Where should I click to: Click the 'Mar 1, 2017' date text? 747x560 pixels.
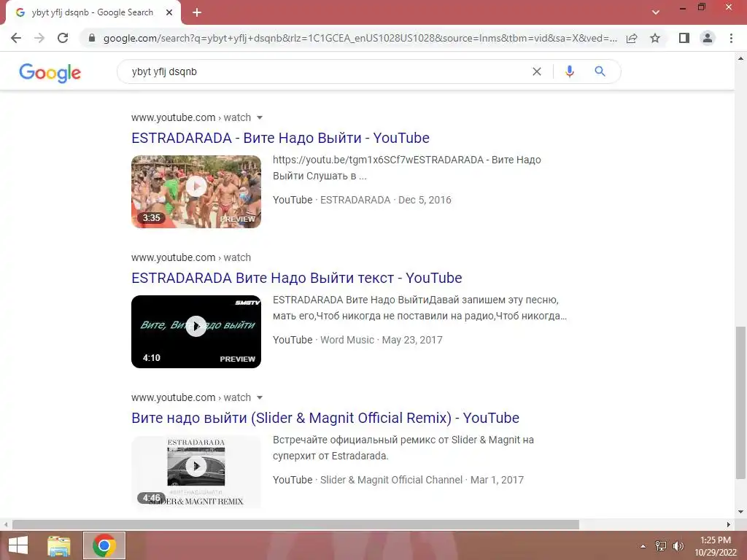tap(497, 480)
